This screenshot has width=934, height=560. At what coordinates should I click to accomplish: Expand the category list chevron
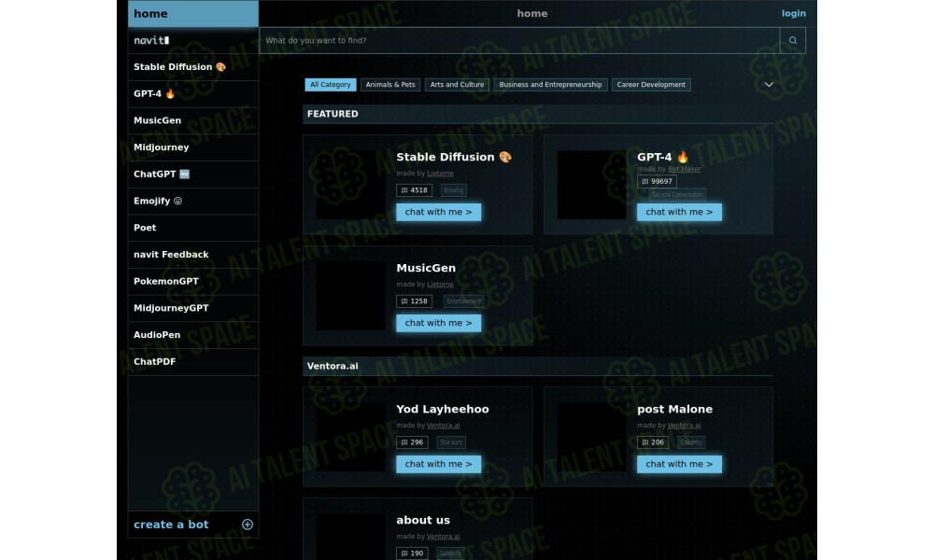pos(769,85)
